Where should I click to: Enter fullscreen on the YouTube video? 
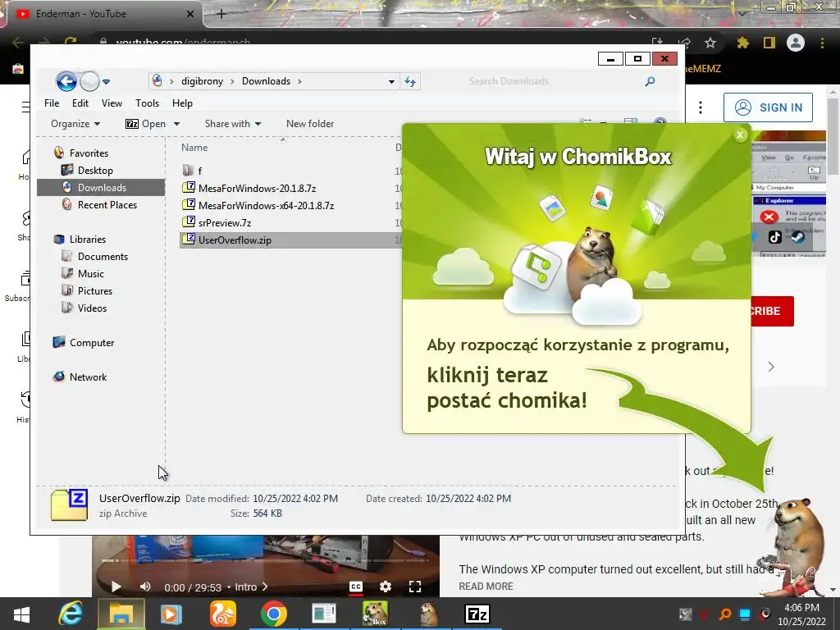[415, 587]
